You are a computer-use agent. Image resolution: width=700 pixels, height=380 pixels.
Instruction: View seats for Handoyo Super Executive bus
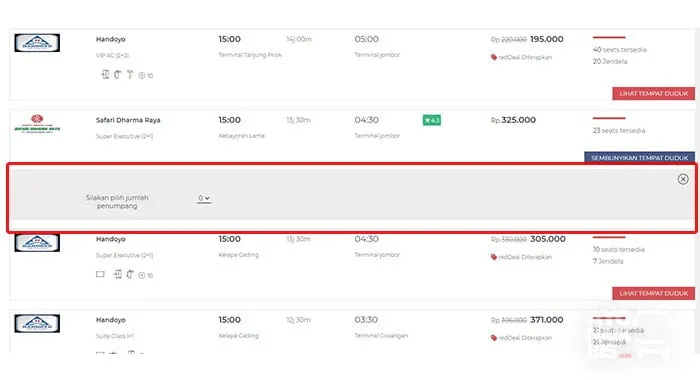click(654, 293)
